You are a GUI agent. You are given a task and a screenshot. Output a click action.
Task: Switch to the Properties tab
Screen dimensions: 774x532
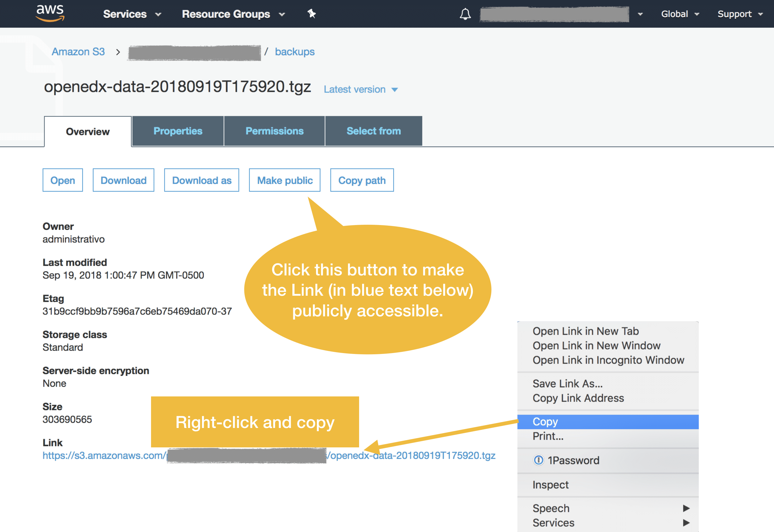click(x=178, y=131)
